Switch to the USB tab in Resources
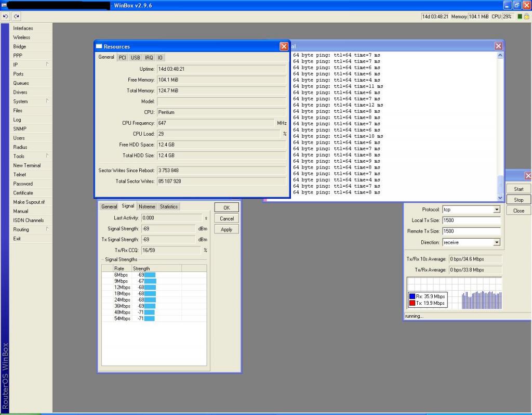532x415 pixels. (135, 58)
